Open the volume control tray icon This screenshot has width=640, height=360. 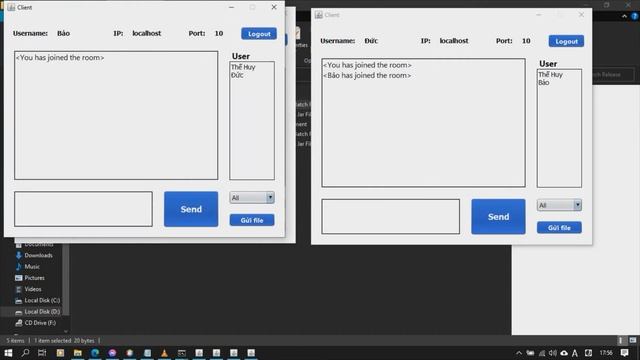[x=553, y=353]
